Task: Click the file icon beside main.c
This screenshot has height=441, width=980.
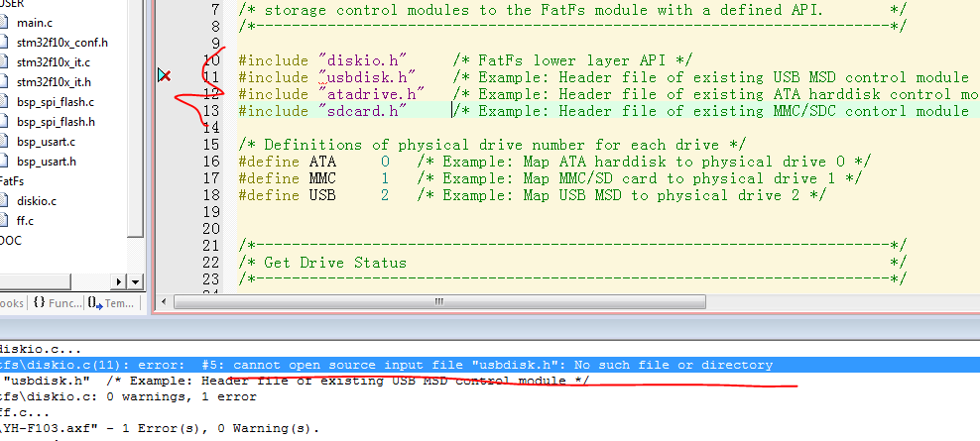Action: 4,23
